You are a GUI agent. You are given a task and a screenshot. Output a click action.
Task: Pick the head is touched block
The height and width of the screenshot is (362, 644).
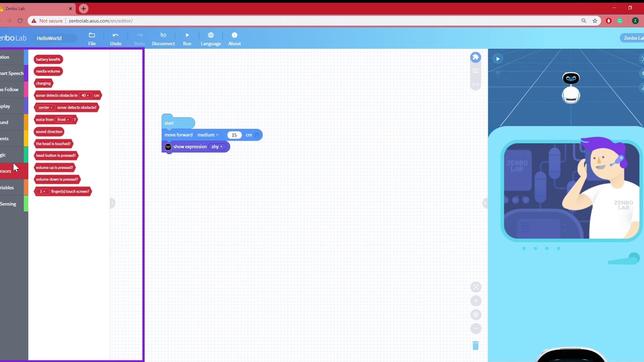point(53,144)
